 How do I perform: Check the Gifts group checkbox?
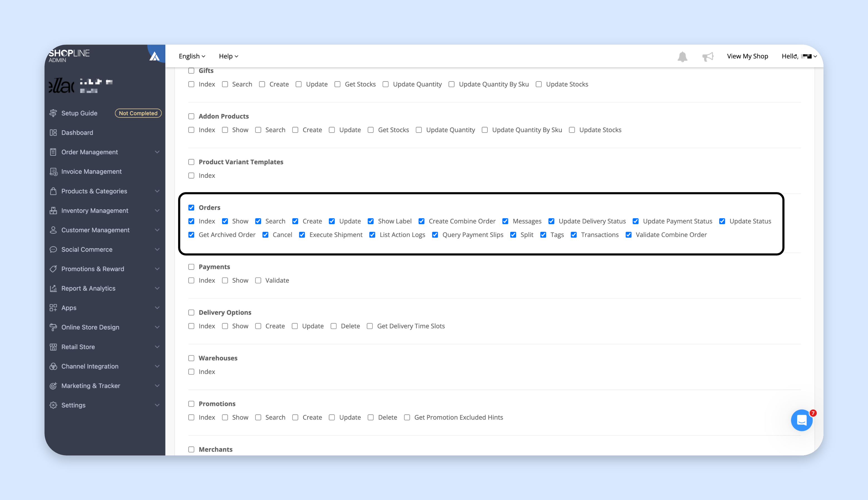191,71
